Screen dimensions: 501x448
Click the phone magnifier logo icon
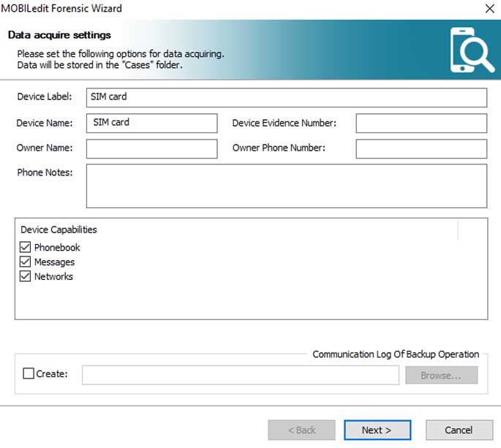[x=472, y=50]
